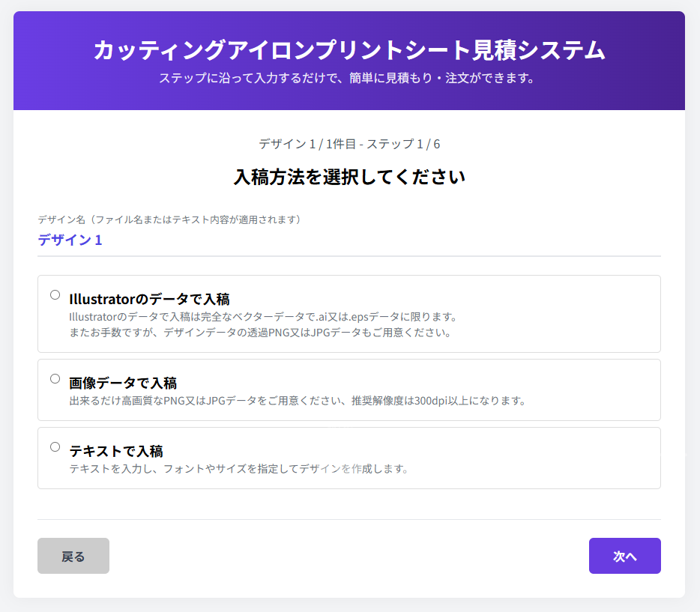Click the デザイン 1 name field

(x=349, y=240)
